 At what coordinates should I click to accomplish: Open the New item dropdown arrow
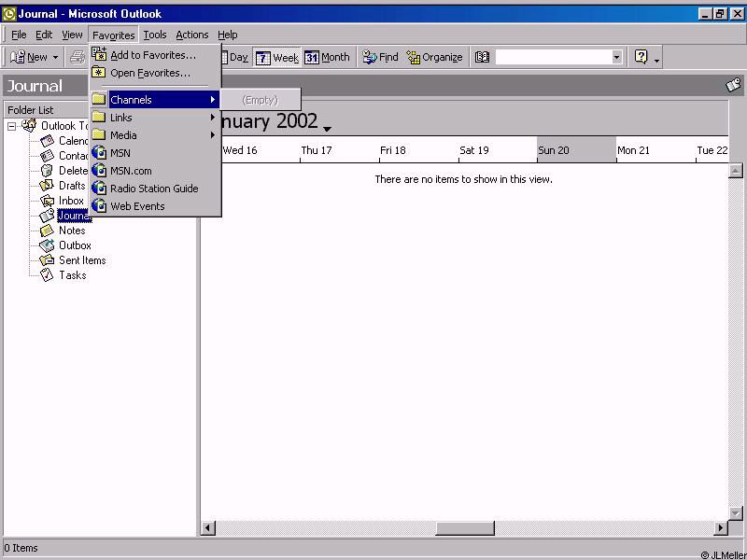pyautogui.click(x=55, y=58)
